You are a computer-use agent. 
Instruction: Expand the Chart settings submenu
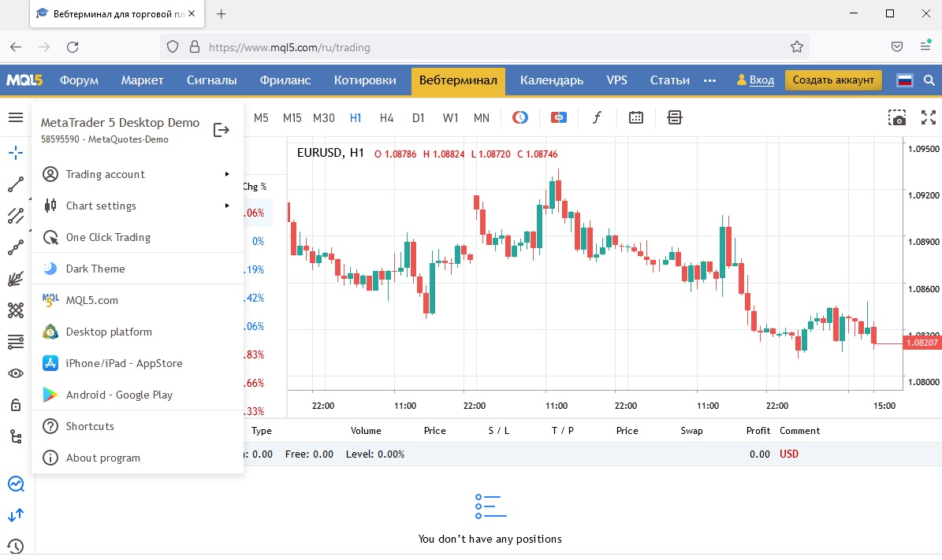[138, 206]
